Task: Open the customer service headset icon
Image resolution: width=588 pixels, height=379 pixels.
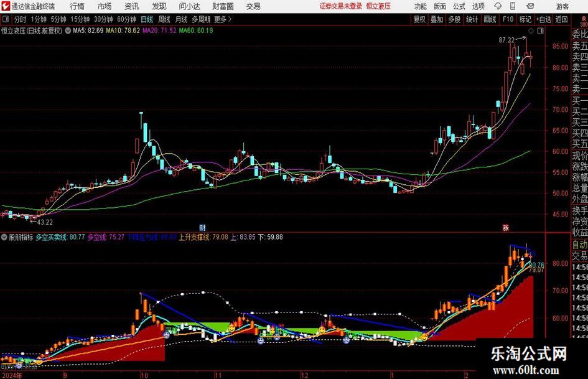Action: coord(498,6)
